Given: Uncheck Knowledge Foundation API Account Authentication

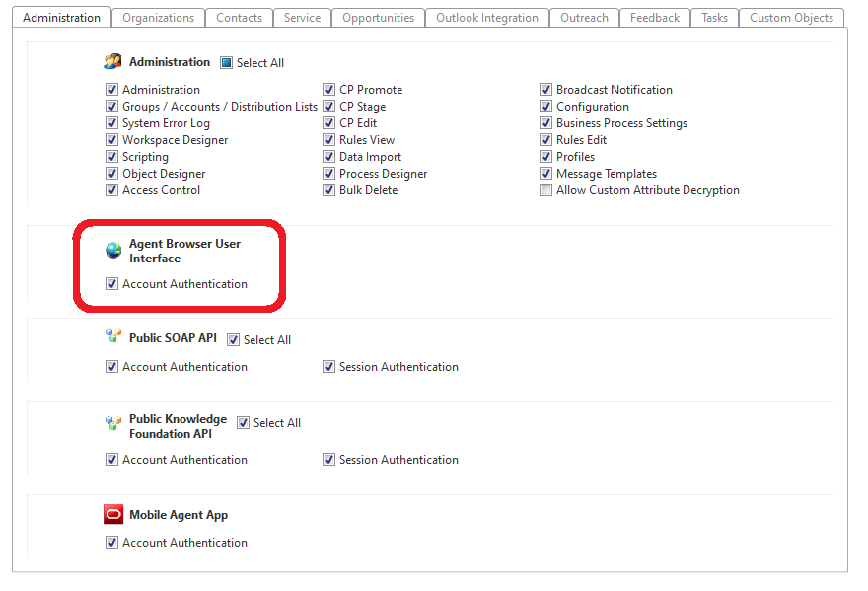Looking at the screenshot, I should click(111, 459).
